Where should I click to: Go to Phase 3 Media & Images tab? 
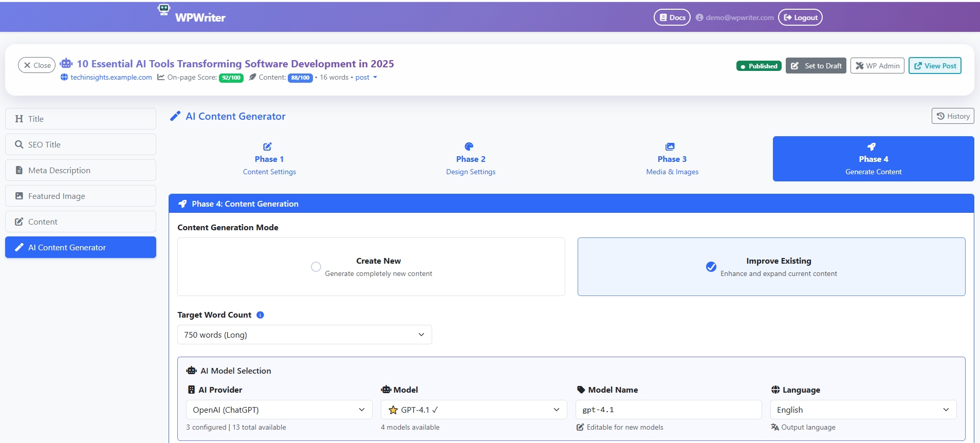click(672, 159)
